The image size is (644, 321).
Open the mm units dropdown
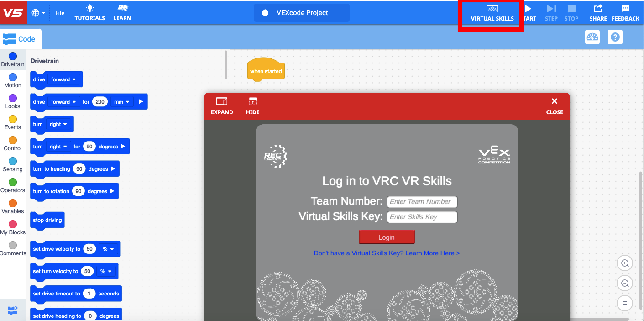(122, 102)
